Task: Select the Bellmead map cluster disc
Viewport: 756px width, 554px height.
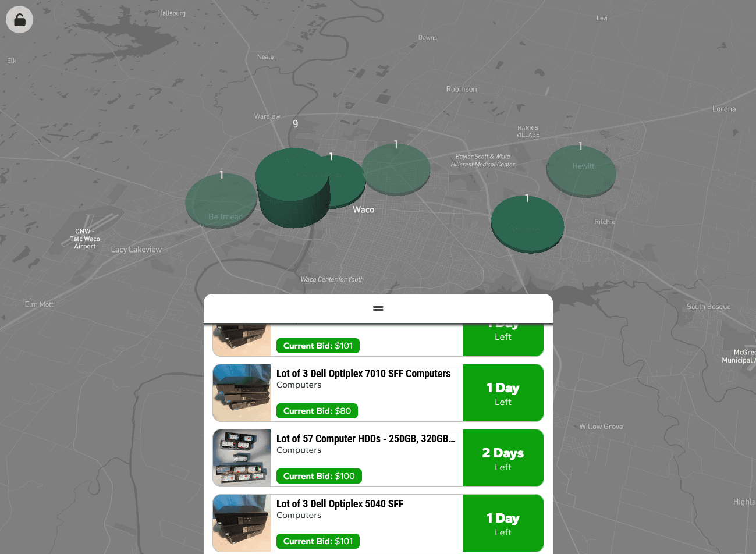Action: click(x=221, y=201)
